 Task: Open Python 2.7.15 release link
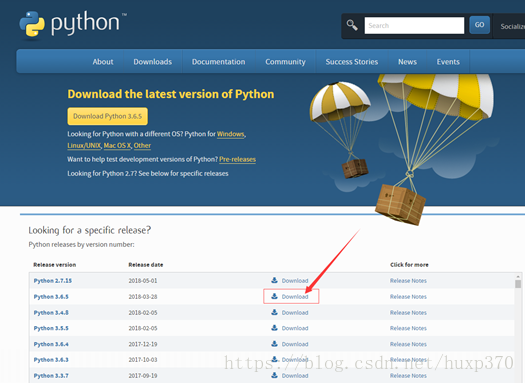pyautogui.click(x=53, y=281)
